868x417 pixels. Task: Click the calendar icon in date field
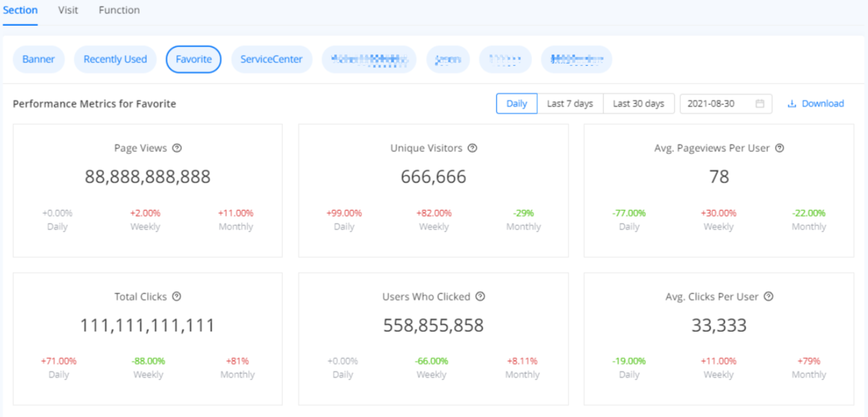point(760,103)
